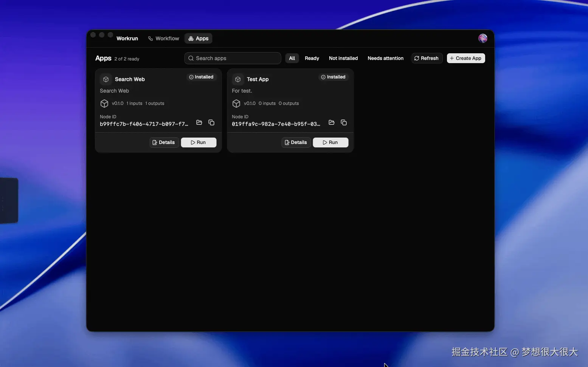
Task: Click the 'For test.' description
Action: click(x=242, y=91)
